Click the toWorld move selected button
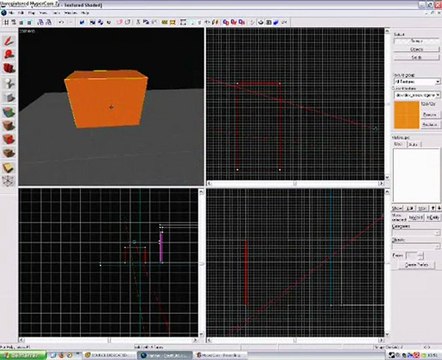The image size is (442, 360). [416, 217]
